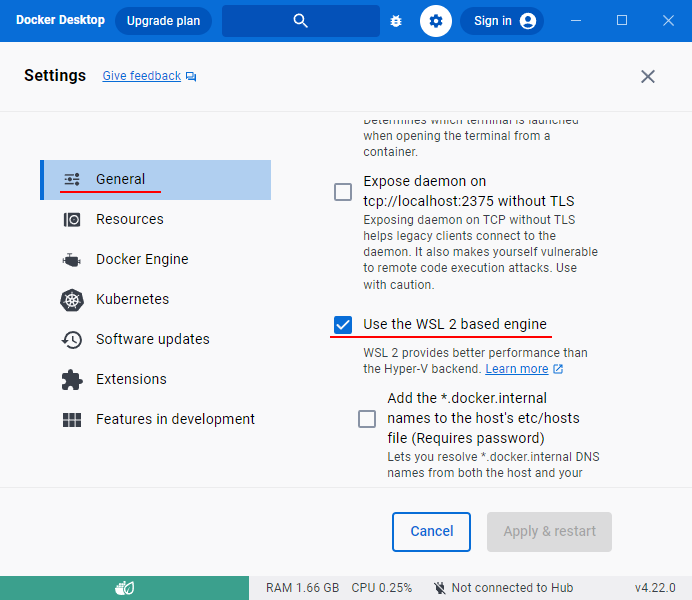Click the Use the WSL 2 based engine label

coord(455,324)
